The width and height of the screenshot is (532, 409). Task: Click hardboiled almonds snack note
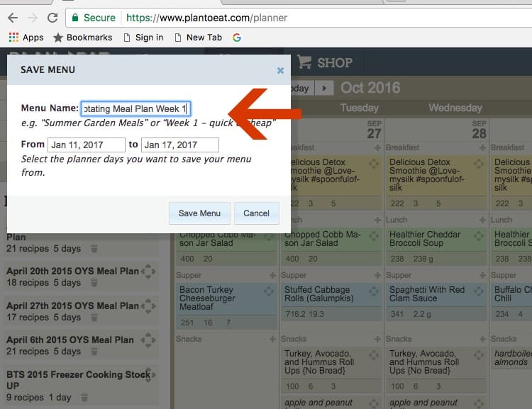[x=512, y=358]
